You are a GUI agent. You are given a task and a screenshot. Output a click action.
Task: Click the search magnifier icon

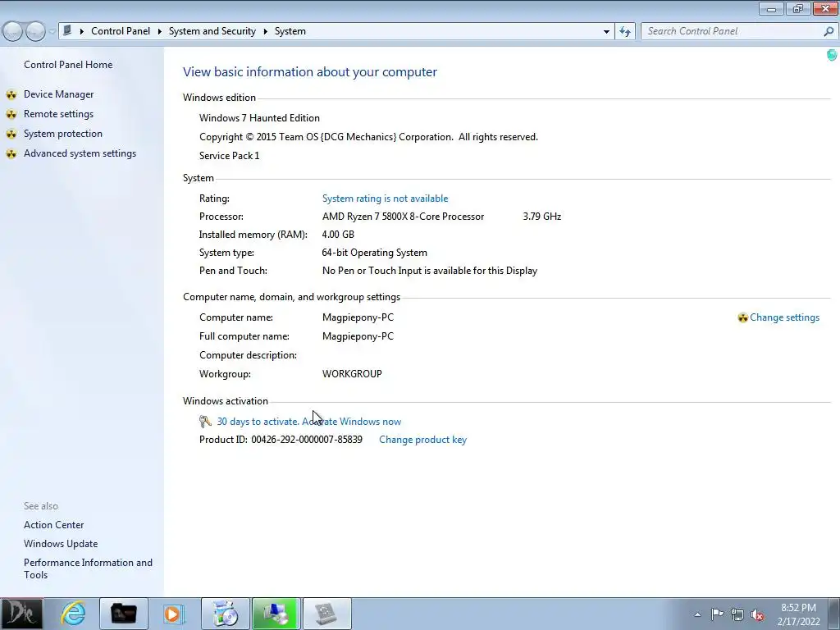[829, 31]
